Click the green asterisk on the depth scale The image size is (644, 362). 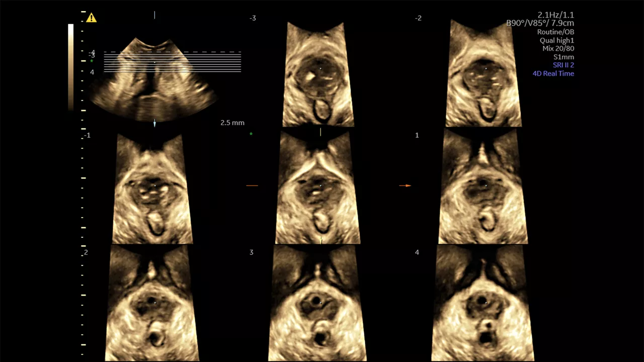tap(92, 61)
